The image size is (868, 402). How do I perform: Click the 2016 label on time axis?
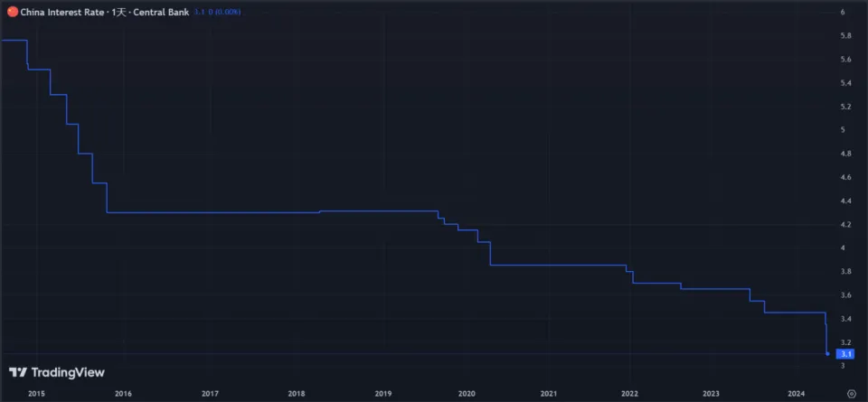[123, 393]
